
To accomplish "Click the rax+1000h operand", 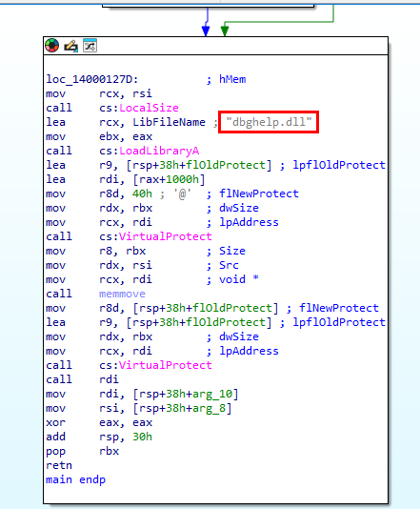I will click(x=166, y=179).
